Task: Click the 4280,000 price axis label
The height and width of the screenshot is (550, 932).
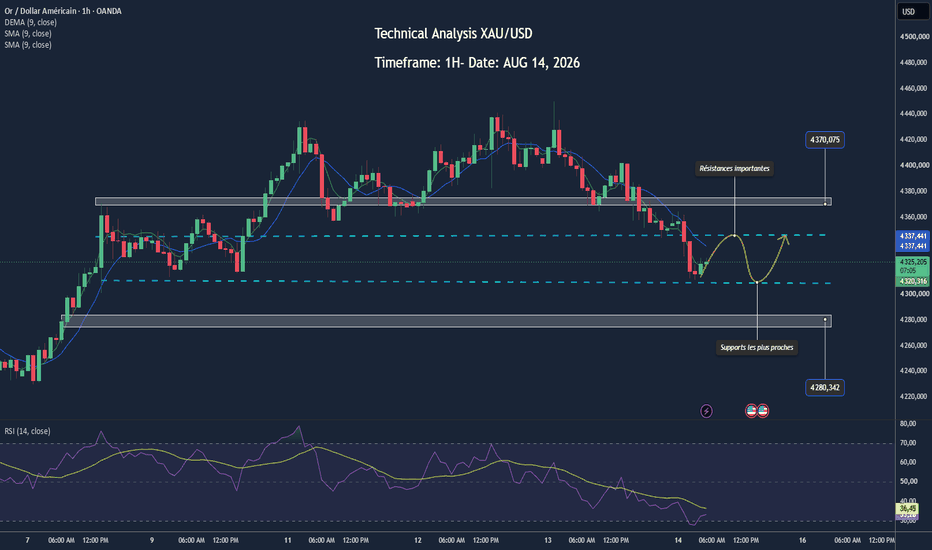Action: 914,319
